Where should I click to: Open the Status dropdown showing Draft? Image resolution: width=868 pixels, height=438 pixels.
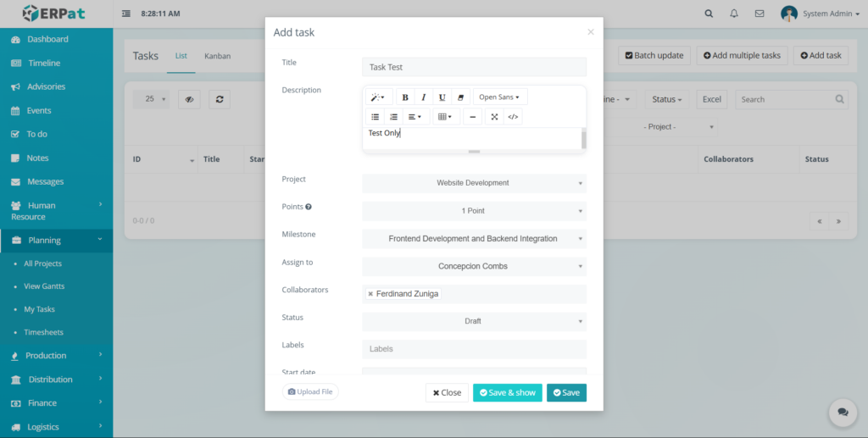click(474, 321)
